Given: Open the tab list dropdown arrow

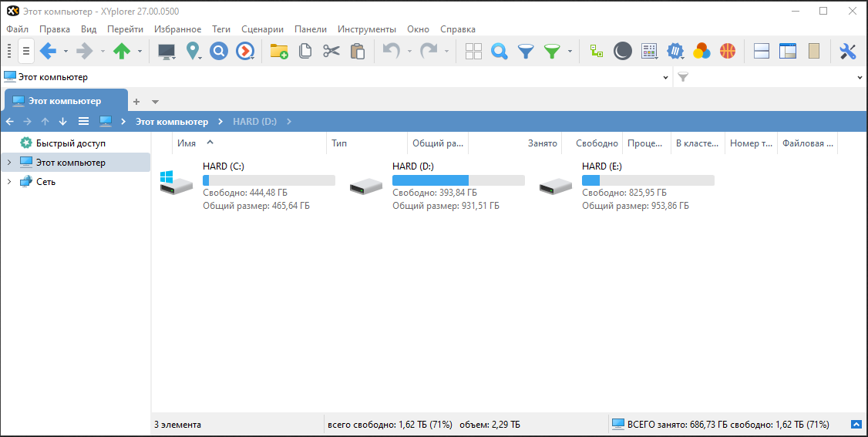Looking at the screenshot, I should coord(155,102).
